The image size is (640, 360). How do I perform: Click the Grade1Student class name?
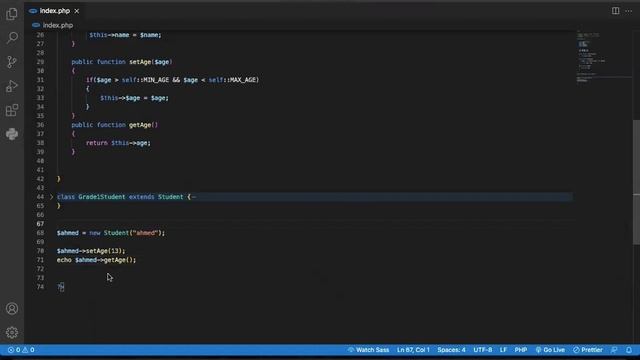(x=102, y=197)
